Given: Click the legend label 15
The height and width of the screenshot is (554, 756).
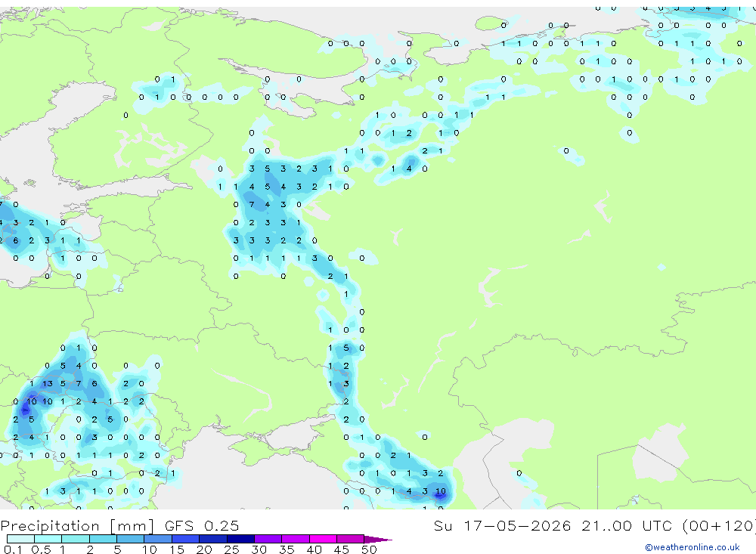Looking at the screenshot, I should click(177, 549).
